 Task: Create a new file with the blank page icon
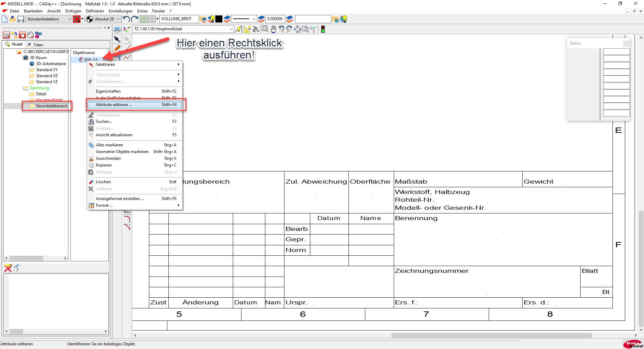click(x=5, y=19)
